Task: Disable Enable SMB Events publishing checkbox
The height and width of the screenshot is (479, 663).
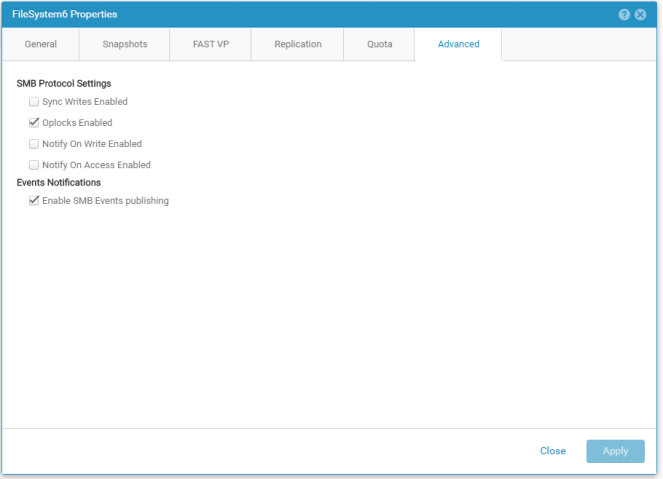Action: click(34, 200)
